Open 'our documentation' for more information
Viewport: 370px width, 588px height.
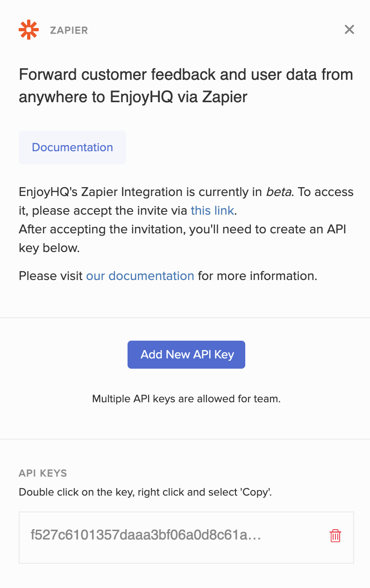coord(140,276)
